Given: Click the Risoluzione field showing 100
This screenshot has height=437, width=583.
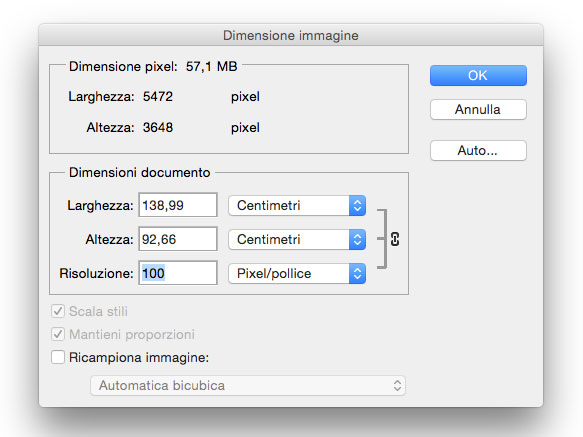Looking at the screenshot, I should point(178,273).
